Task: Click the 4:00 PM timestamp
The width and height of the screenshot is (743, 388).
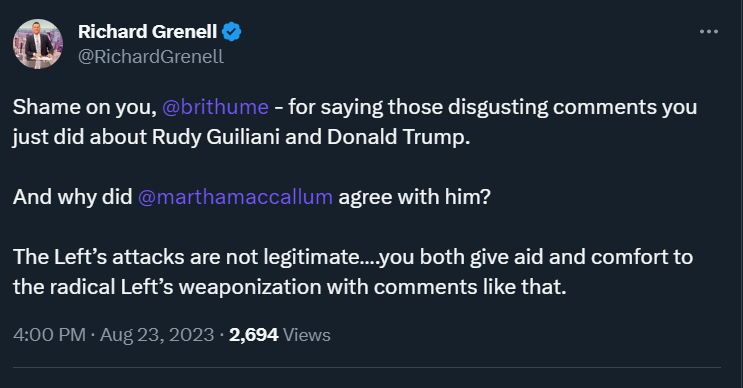Action: click(49, 335)
